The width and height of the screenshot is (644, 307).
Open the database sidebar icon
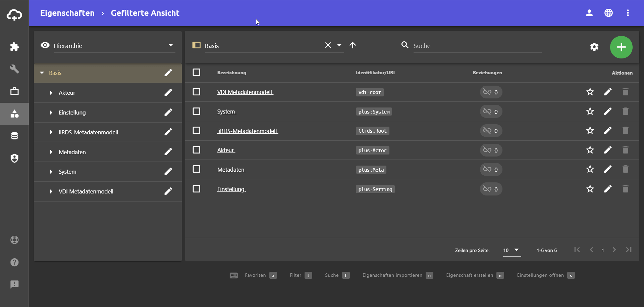click(x=14, y=136)
